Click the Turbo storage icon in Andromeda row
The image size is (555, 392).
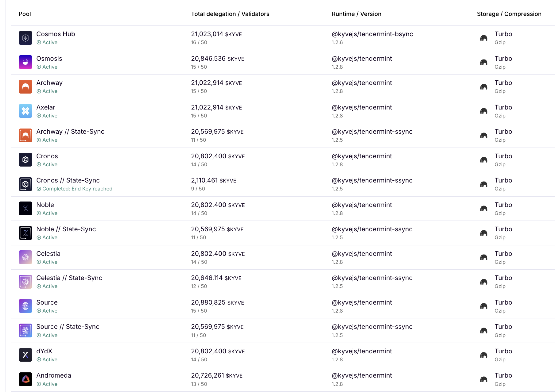484,379
